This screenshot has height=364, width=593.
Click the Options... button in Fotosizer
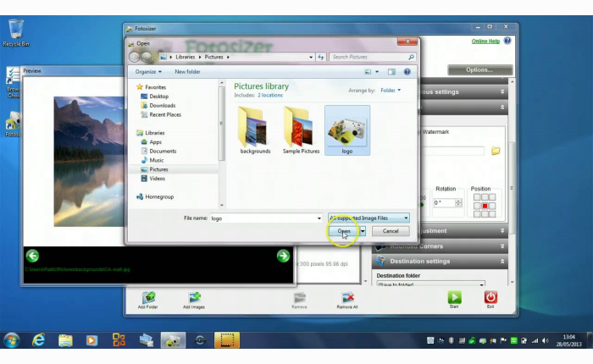[x=479, y=70]
